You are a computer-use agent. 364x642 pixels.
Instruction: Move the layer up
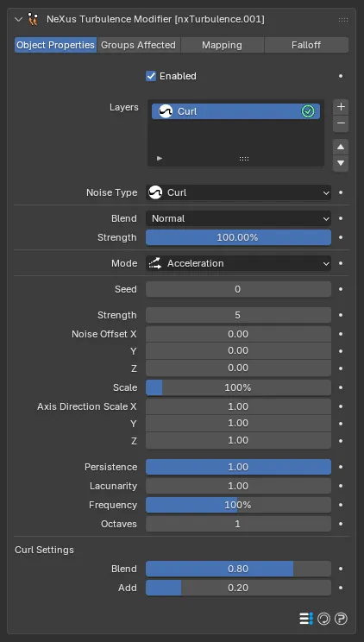click(x=341, y=147)
